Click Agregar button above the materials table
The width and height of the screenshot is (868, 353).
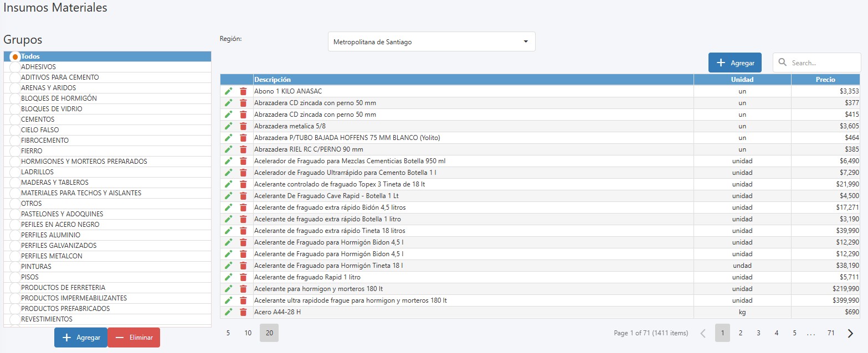735,63
